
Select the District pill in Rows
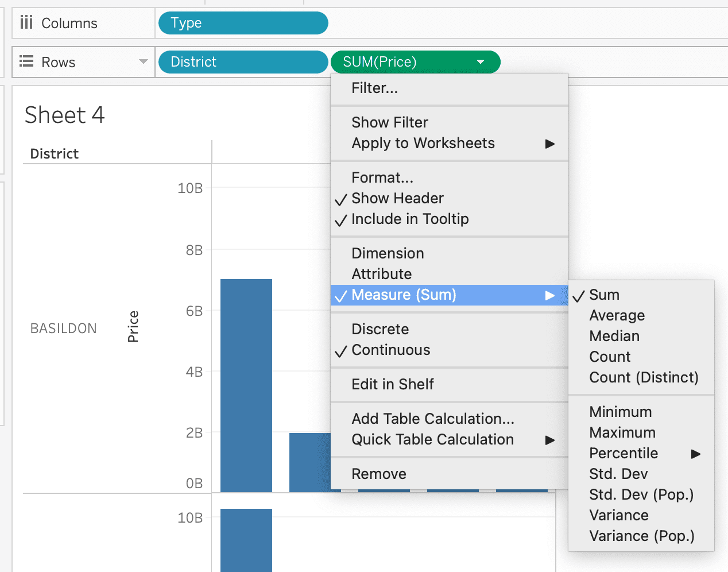242,62
